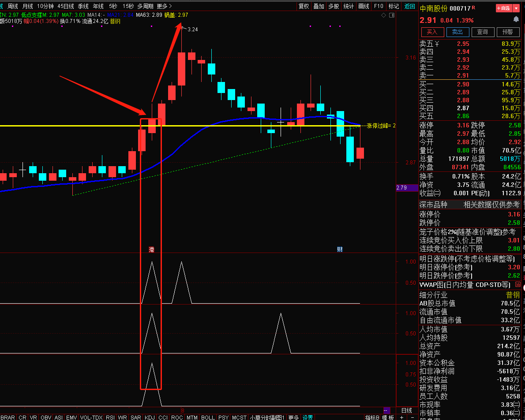The image size is (525, 420).
Task: Click the 统计 statistics button
Action: pyautogui.click(x=349, y=6)
